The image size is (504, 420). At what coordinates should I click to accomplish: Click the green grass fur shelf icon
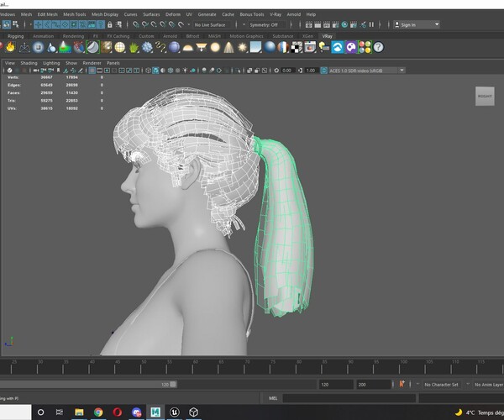click(x=134, y=48)
